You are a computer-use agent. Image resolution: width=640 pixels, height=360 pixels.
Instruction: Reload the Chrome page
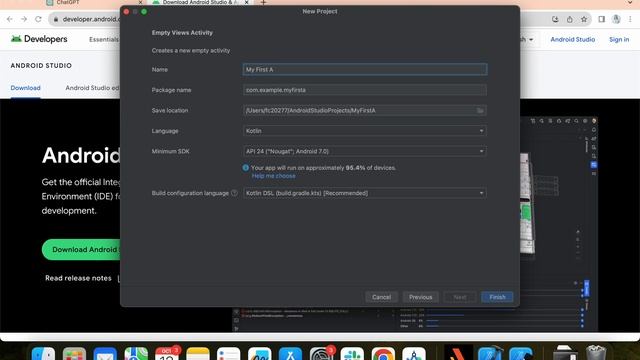point(38,19)
